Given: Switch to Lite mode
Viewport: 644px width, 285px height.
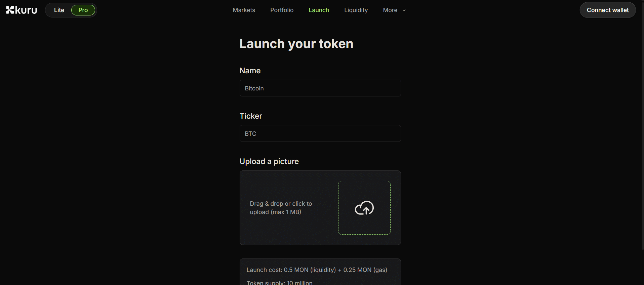Looking at the screenshot, I should click(x=59, y=10).
